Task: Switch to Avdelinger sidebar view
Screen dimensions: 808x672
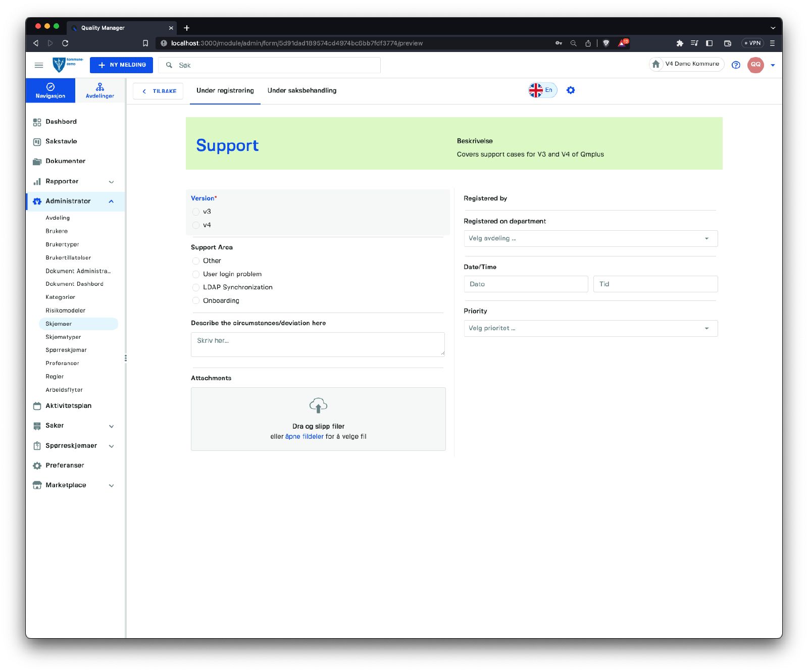Action: [x=100, y=90]
